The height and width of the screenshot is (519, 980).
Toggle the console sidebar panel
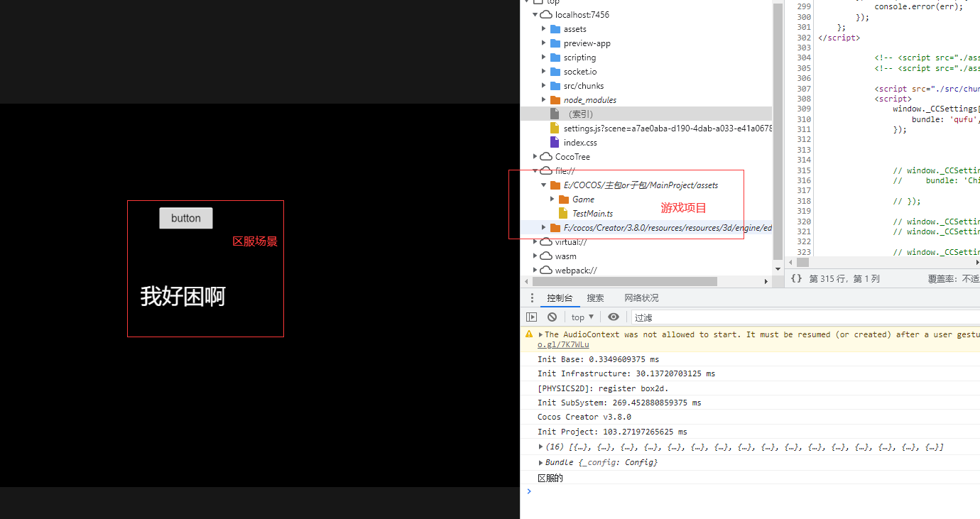(x=531, y=317)
